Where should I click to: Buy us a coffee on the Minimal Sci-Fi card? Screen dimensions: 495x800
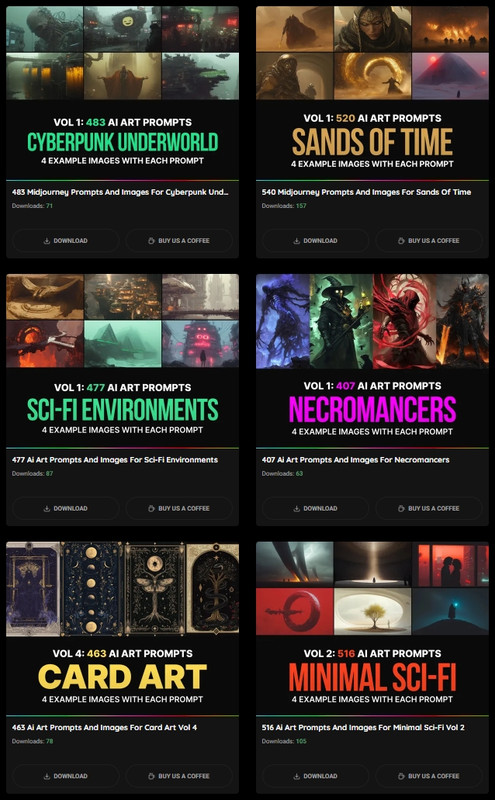429,777
